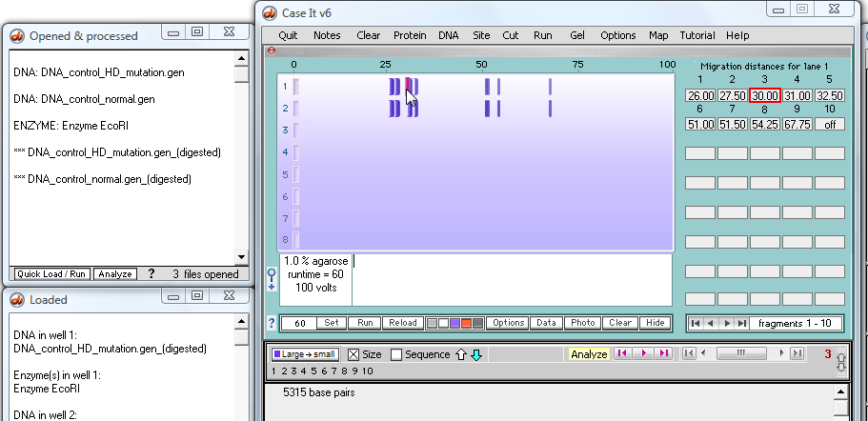Viewport: 868px width, 421px height.
Task: Click the sequence horizontal scrollbar thumb
Action: coord(742,353)
